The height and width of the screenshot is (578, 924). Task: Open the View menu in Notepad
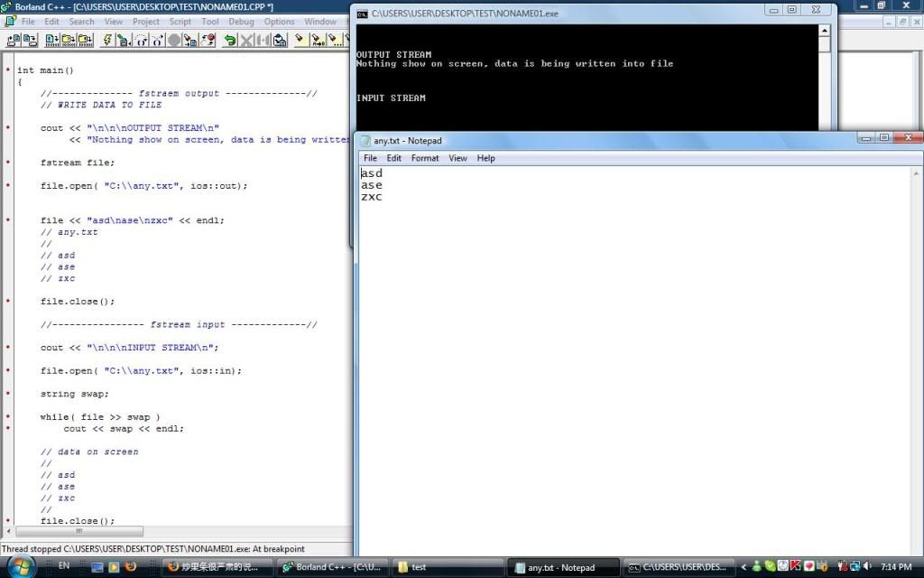tap(457, 158)
